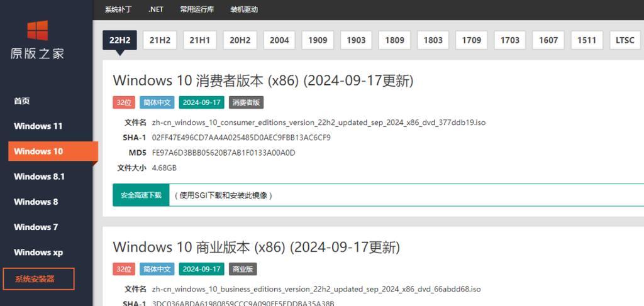Screen dimensions: 644x306
Task: Switch to the 1903 tab
Action: pos(356,40)
